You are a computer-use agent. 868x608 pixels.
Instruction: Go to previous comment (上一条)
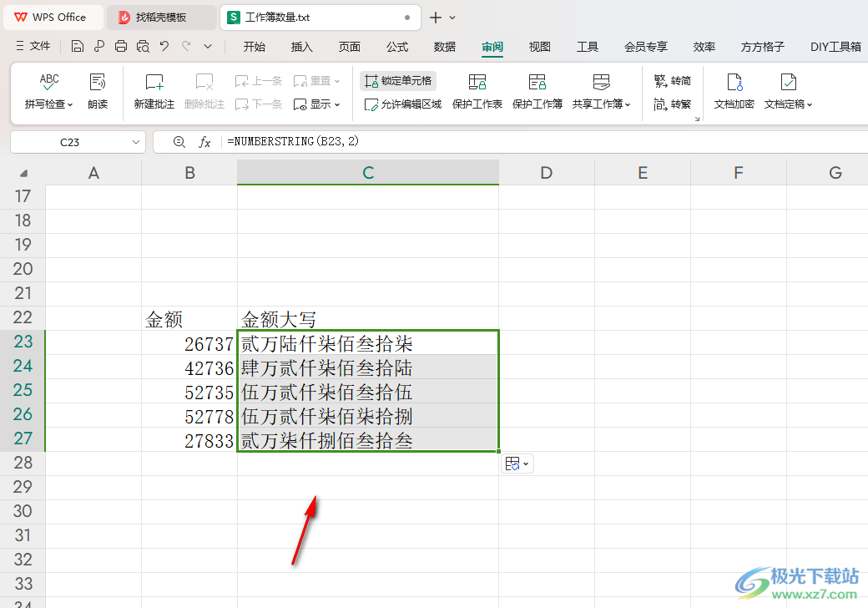pyautogui.click(x=259, y=81)
